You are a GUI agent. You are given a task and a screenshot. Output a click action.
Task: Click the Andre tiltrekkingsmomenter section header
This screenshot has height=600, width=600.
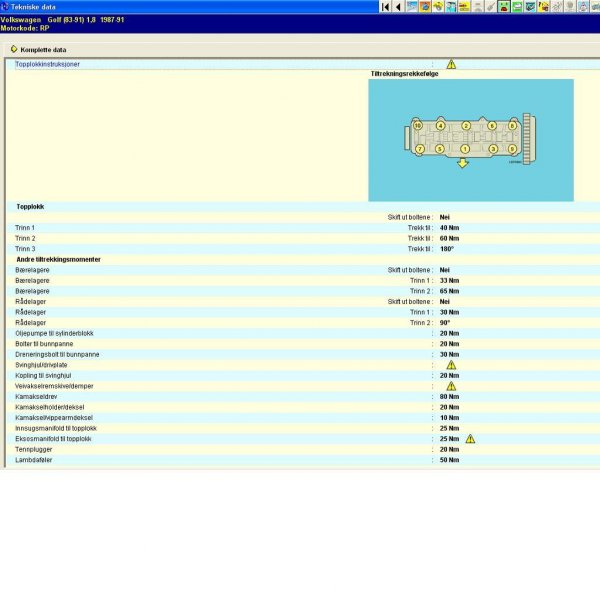[59, 259]
